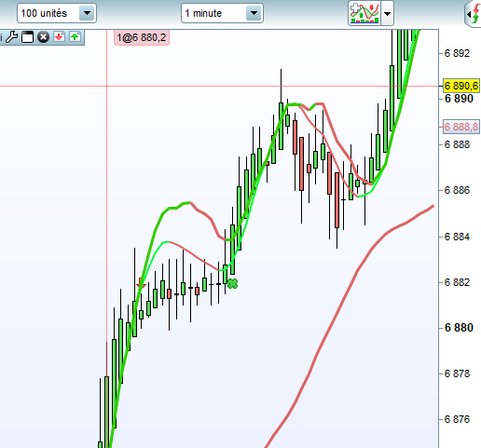481x448 pixels.
Task: Click the 6 884 axis value
Action: pos(457,237)
